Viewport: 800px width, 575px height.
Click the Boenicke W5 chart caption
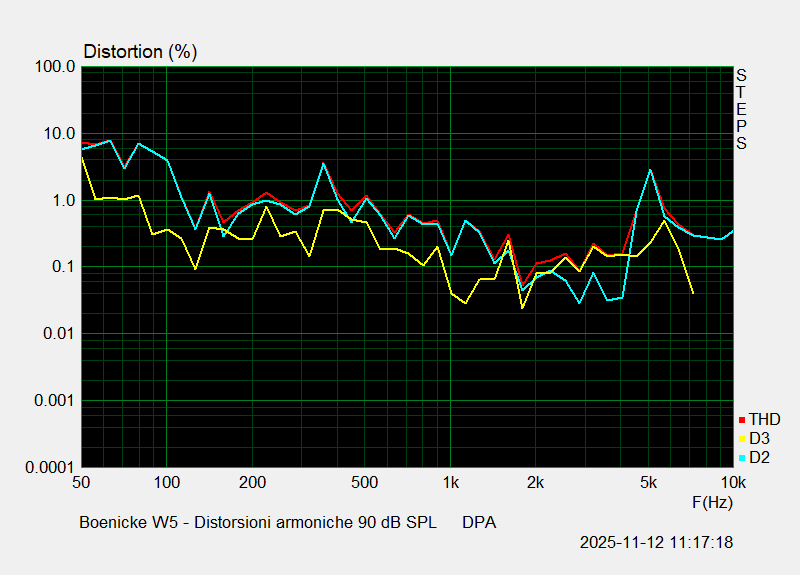257,523
